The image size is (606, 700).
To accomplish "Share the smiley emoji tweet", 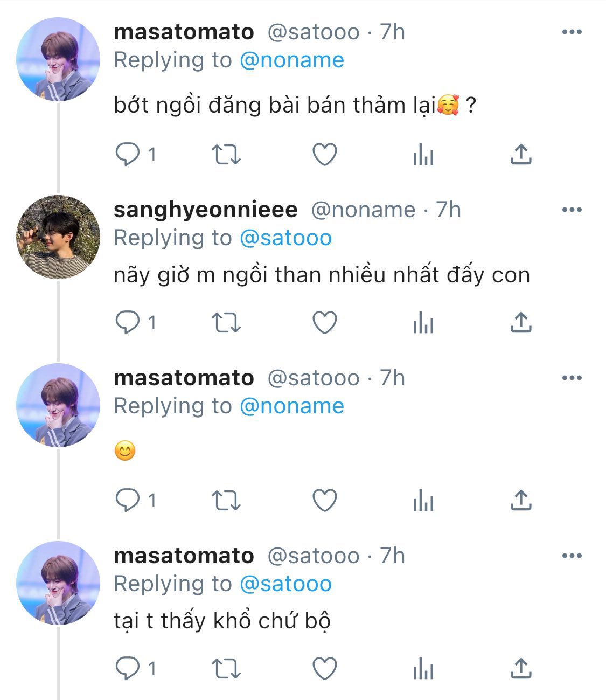I will [520, 501].
